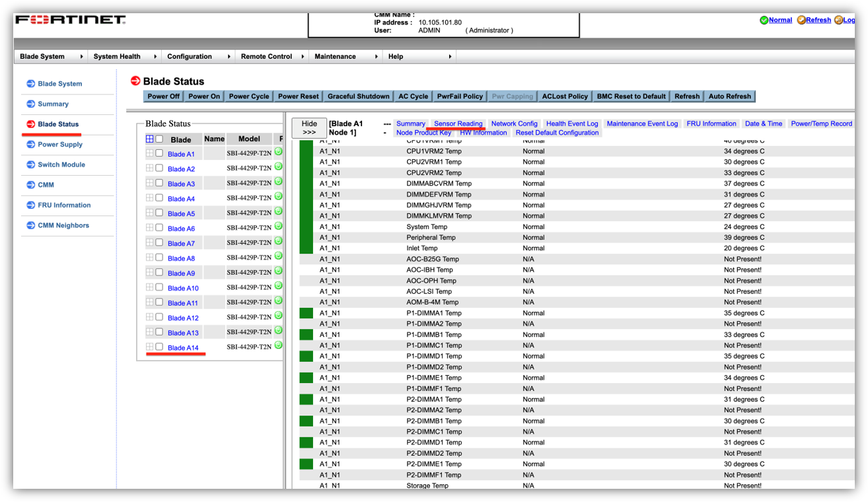
Task: Expand the Blade A3 row using its grid icon
Action: (150, 183)
